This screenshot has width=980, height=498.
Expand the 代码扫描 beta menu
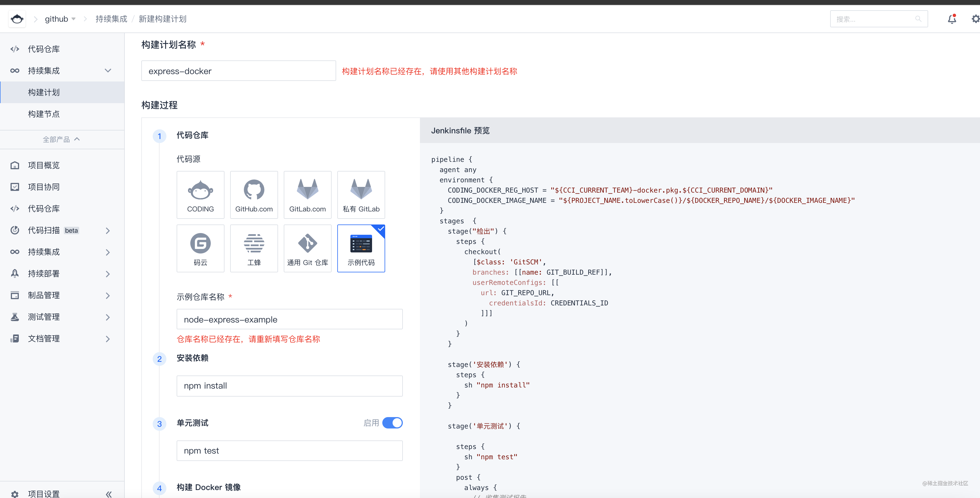62,230
